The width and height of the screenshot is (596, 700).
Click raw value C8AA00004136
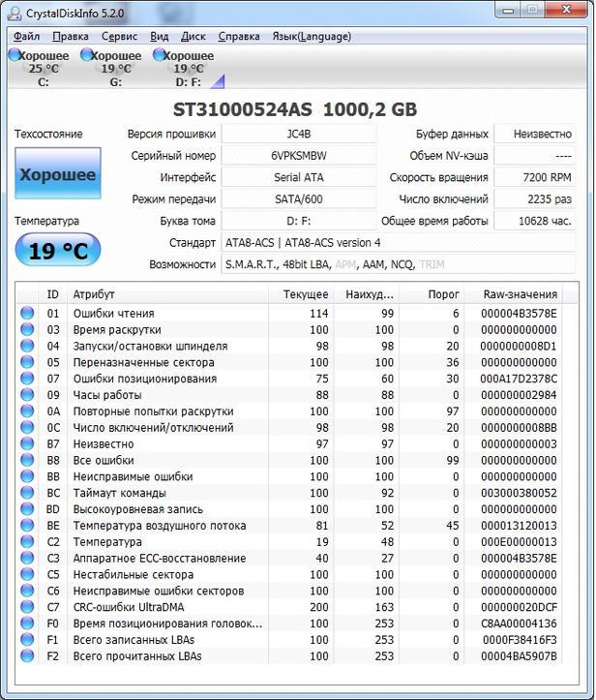519,624
